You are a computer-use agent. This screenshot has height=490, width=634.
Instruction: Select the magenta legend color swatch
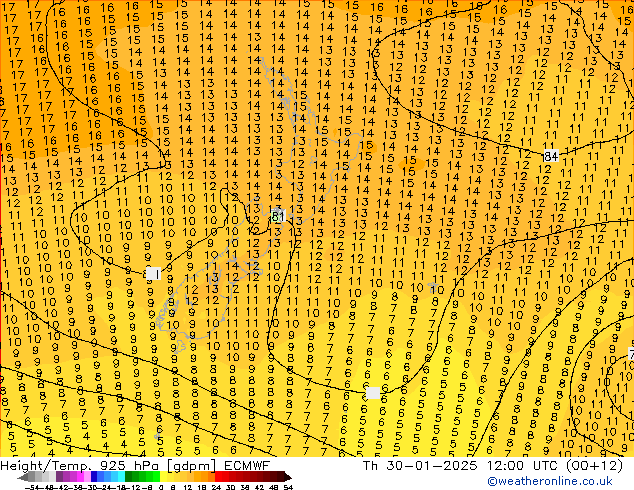[80, 477]
